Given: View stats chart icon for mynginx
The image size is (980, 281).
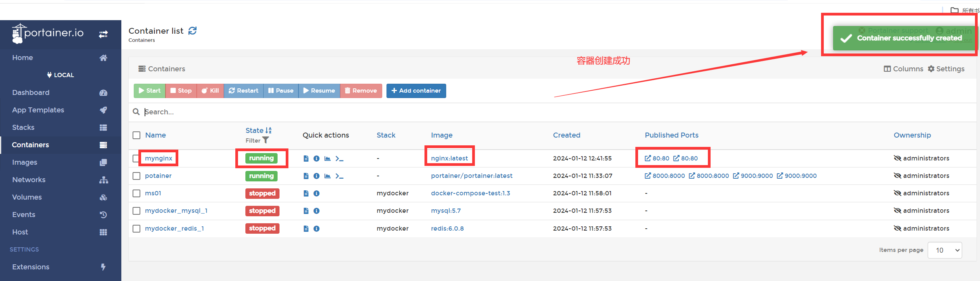Looking at the screenshot, I should pyautogui.click(x=328, y=159).
